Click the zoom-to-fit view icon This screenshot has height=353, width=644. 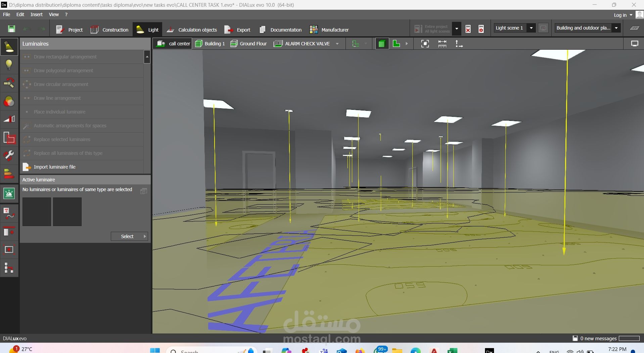click(x=425, y=44)
